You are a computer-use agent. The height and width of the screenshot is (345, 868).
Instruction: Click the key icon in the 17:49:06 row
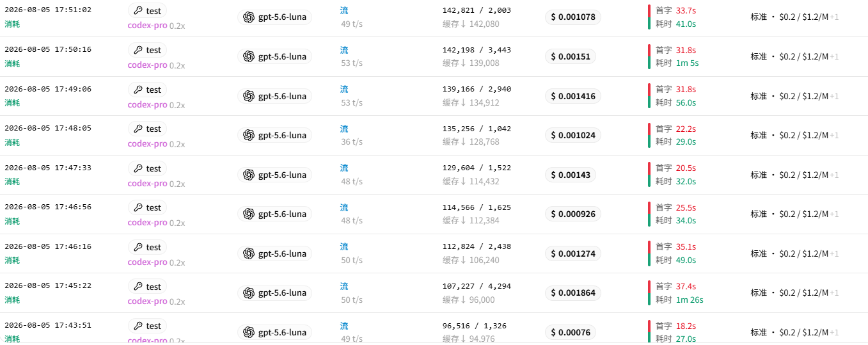click(x=138, y=90)
